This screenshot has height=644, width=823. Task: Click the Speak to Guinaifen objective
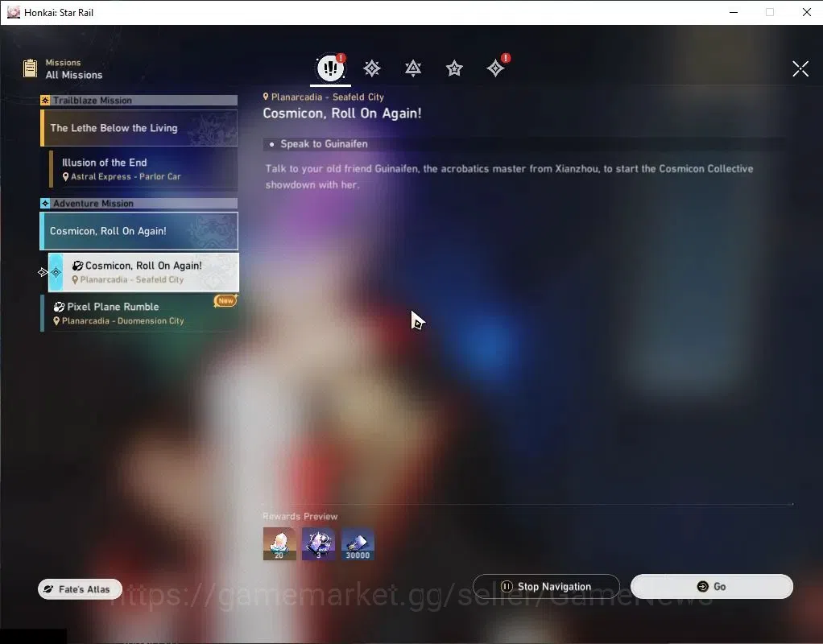pos(324,144)
